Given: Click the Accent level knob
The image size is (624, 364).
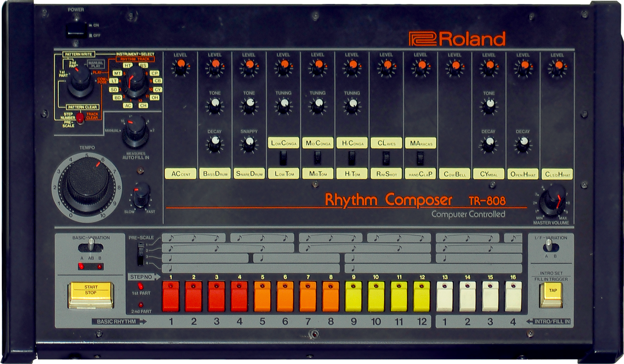Looking at the screenshot, I should coord(180,68).
